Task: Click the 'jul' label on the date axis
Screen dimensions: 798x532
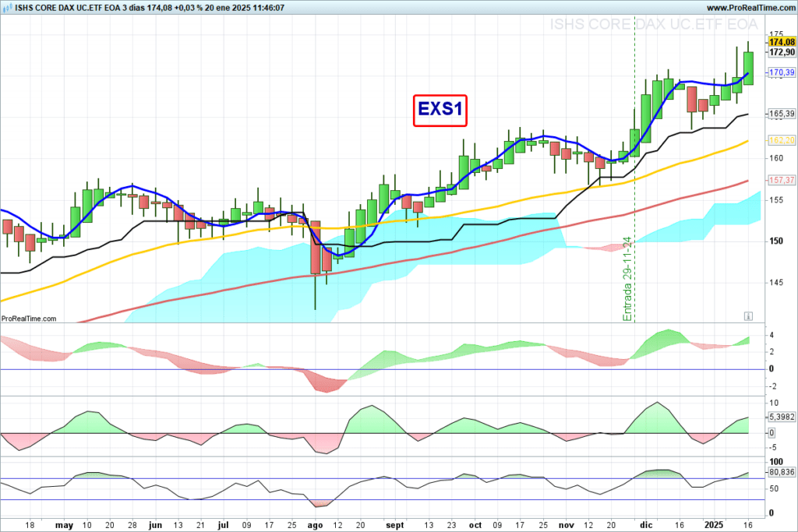Action: pos(223,525)
